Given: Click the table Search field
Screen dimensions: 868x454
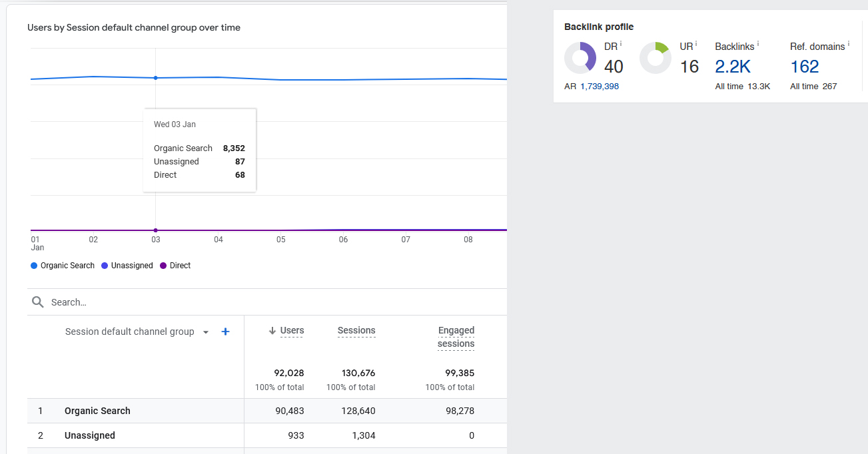Looking at the screenshot, I should tap(266, 302).
